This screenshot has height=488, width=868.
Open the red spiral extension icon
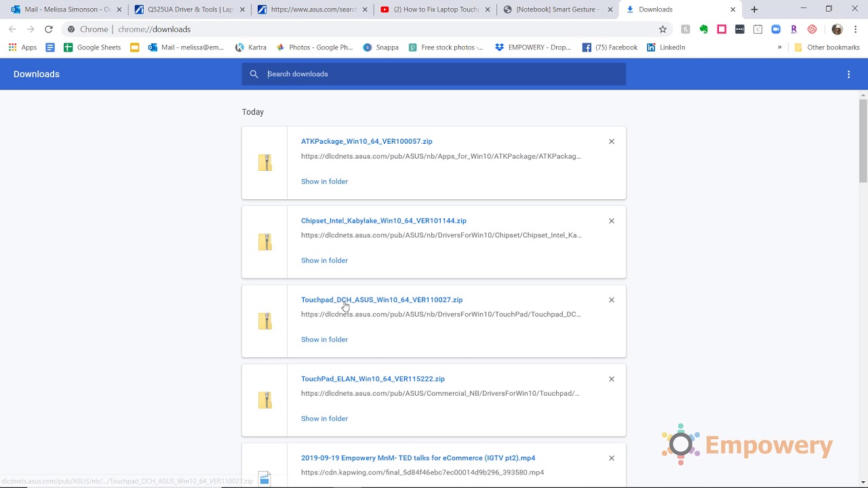(812, 29)
